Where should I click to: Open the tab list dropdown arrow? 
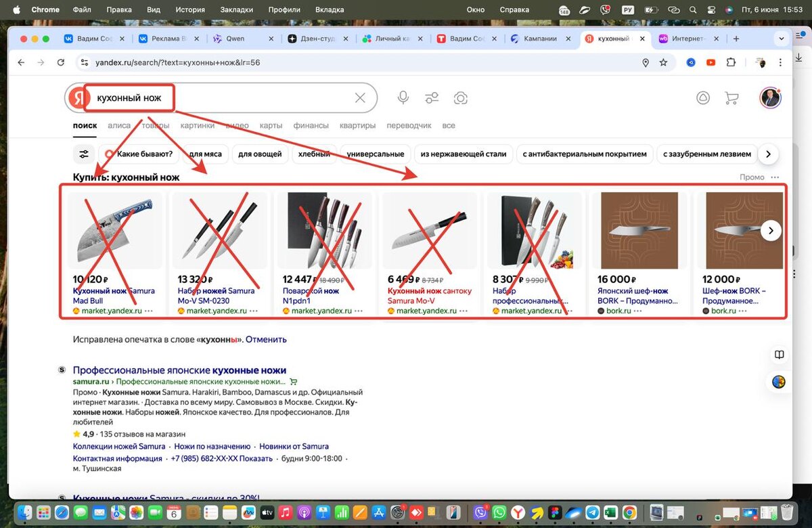click(782, 39)
